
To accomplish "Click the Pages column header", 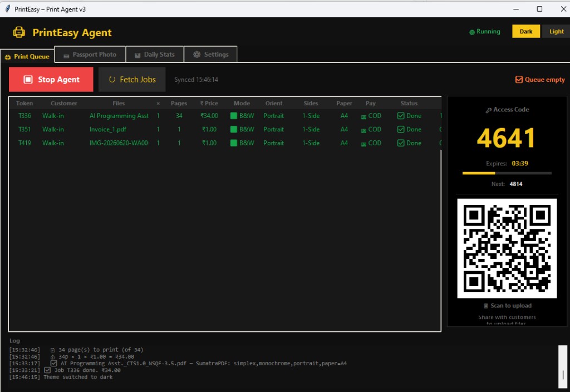I will [179, 103].
